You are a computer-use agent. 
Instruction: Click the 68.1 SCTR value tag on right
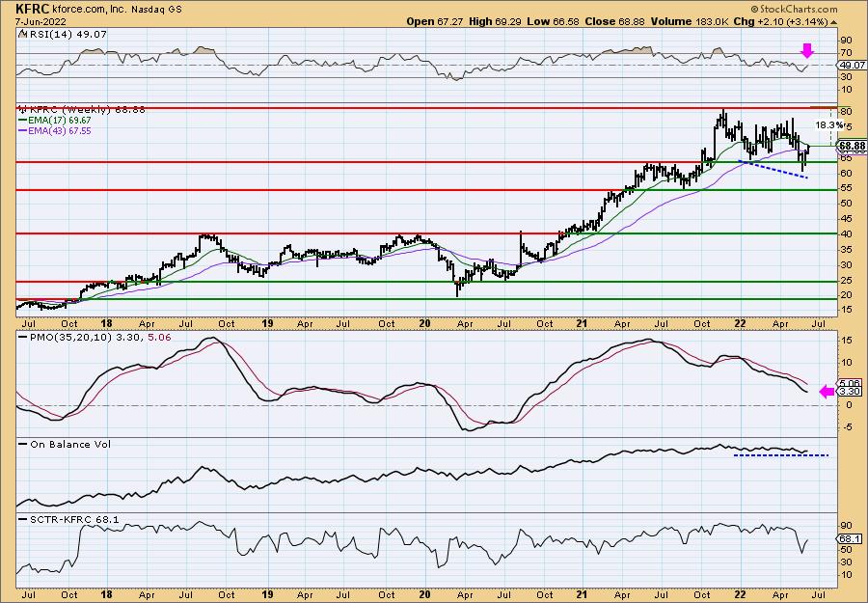pos(850,538)
